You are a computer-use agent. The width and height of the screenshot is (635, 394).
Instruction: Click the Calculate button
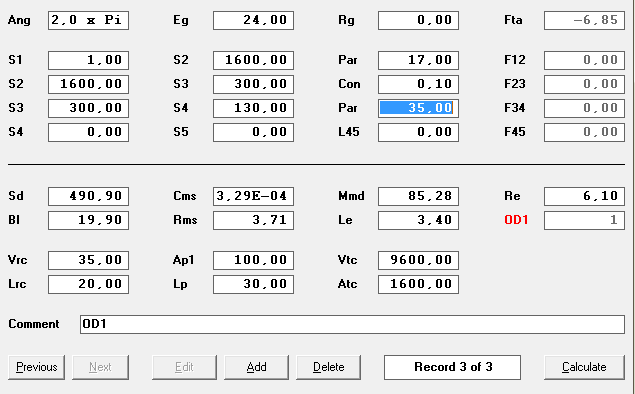584,367
